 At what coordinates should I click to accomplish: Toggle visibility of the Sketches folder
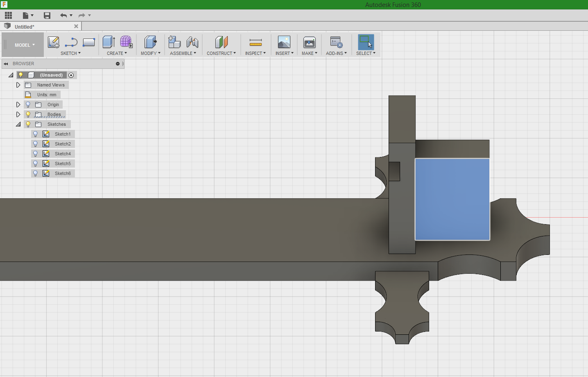[28, 124]
